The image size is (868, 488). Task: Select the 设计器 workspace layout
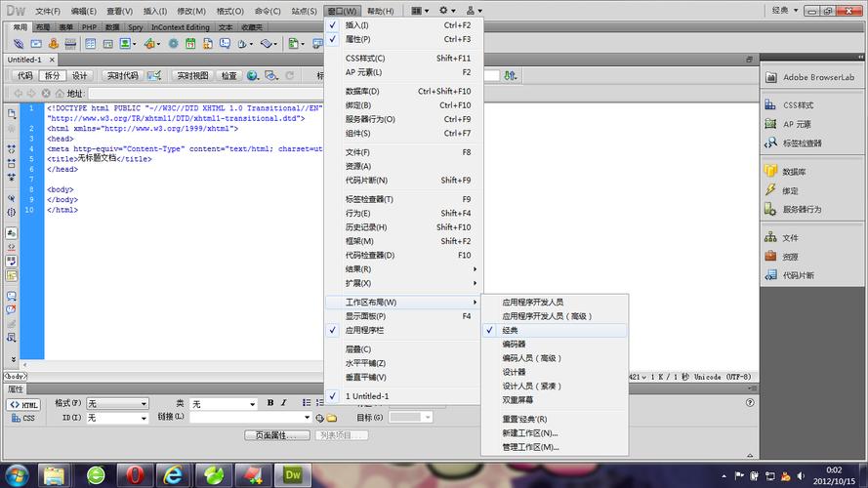click(555, 372)
